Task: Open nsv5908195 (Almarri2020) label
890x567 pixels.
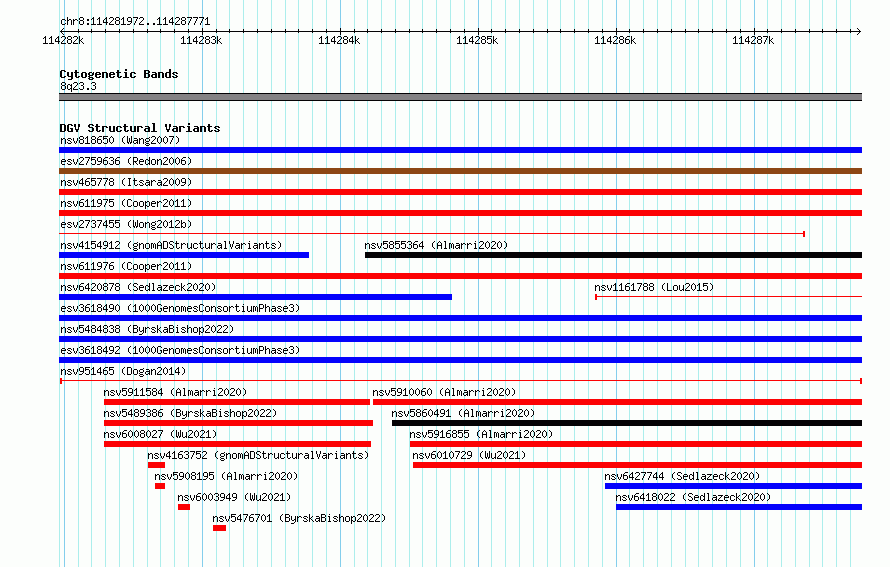Action: (x=226, y=476)
